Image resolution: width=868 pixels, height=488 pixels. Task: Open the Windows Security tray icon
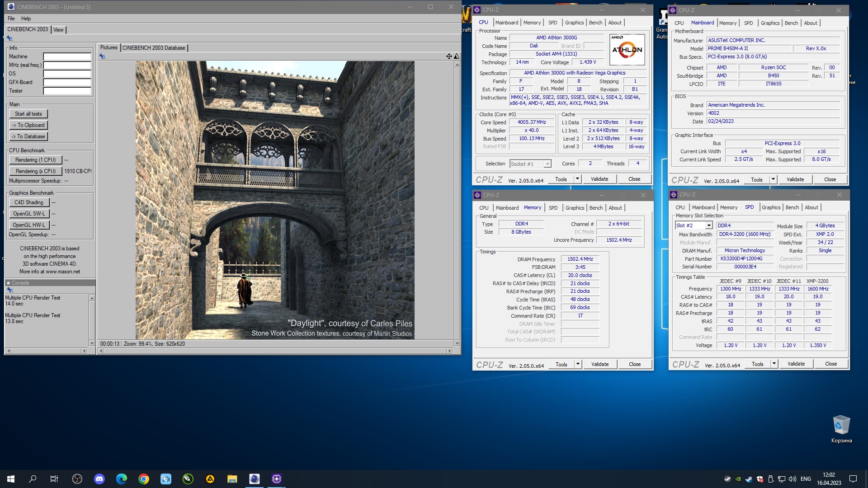click(760, 479)
